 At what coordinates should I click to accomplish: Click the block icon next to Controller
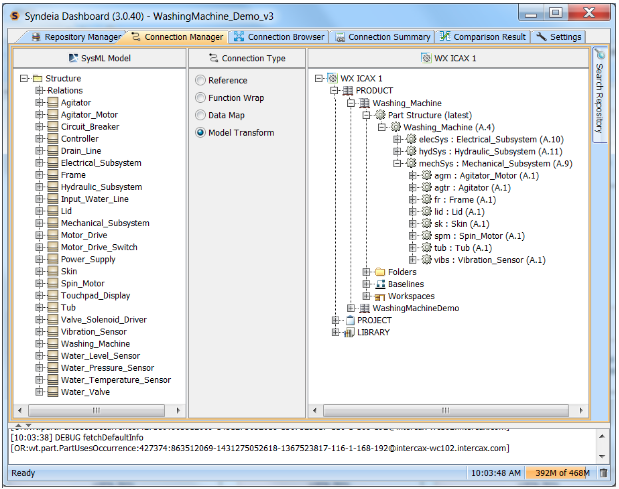click(x=53, y=139)
